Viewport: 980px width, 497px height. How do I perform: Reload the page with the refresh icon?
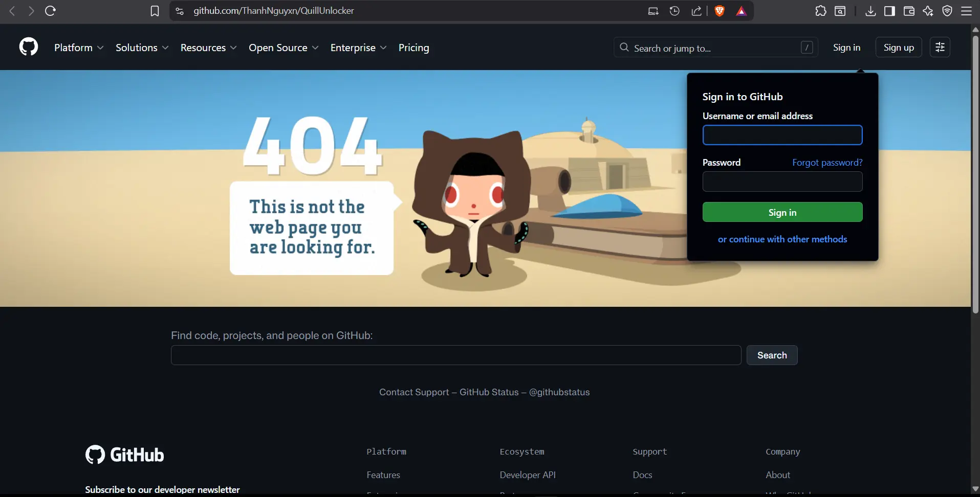tap(50, 11)
